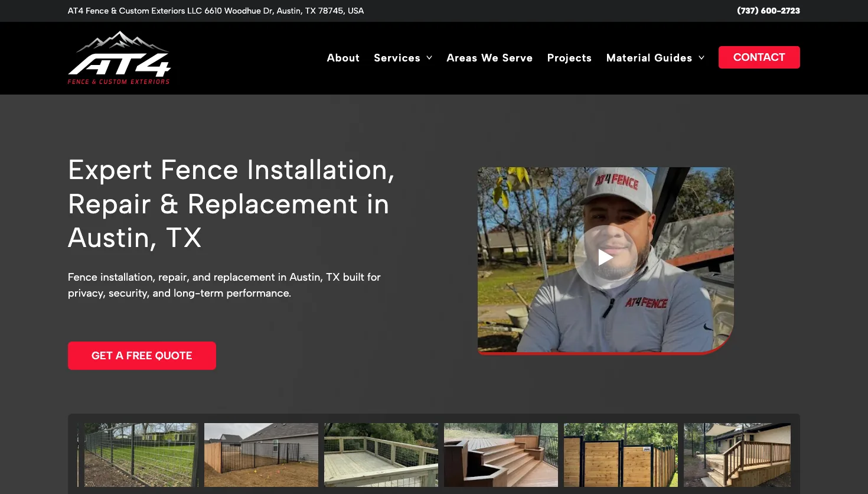Screen dimensions: 868x494
Task: Open the porch railing with steps photo
Action: tap(737, 455)
